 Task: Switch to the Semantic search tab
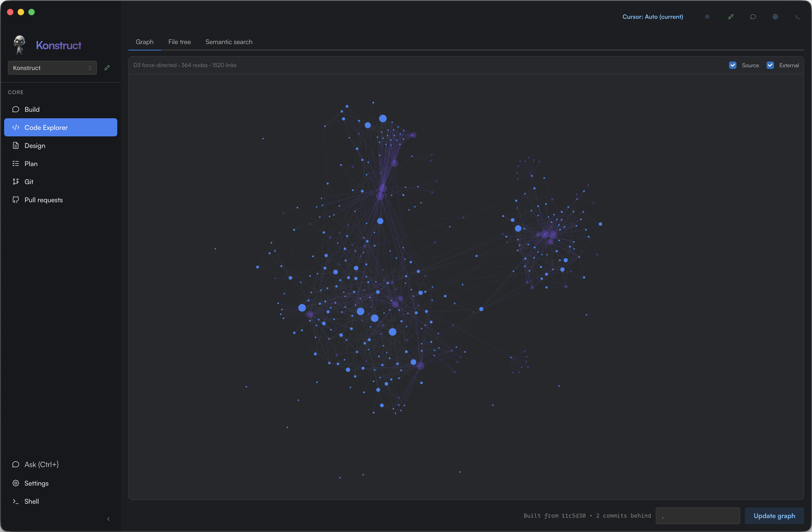(228, 42)
